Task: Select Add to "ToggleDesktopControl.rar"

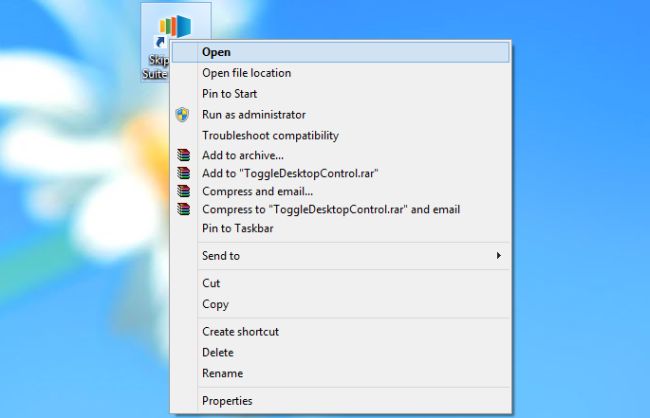Action: (x=341, y=173)
